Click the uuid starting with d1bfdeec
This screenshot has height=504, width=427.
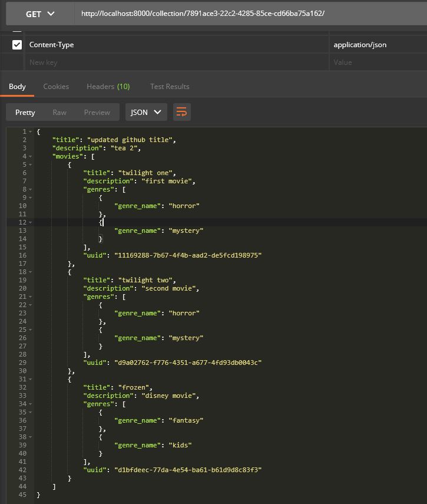click(188, 470)
